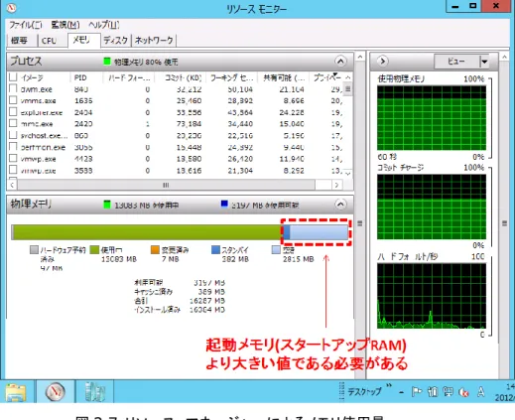Viewport: 515px width, 420px height.
Task: Check the mmc.exe process checkbox
Action: 13,123
